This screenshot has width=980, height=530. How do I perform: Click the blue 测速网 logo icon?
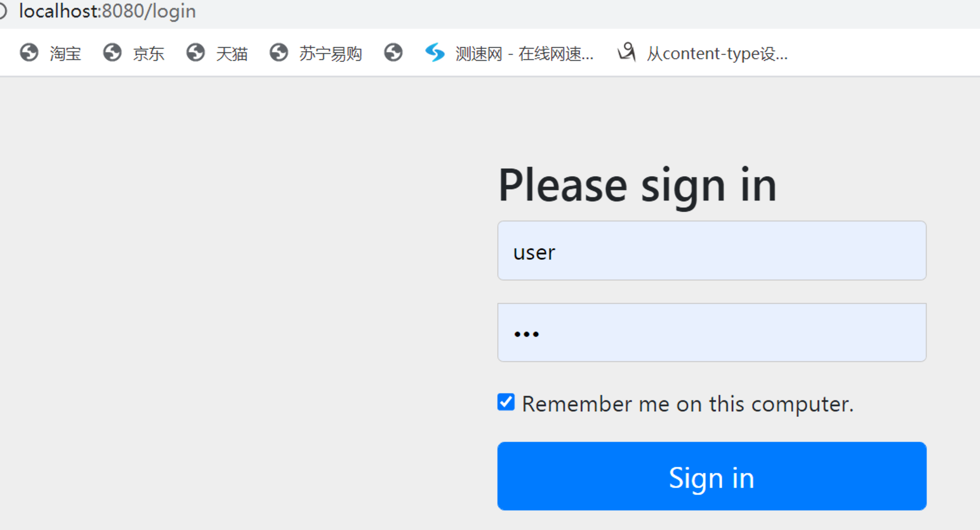[435, 53]
